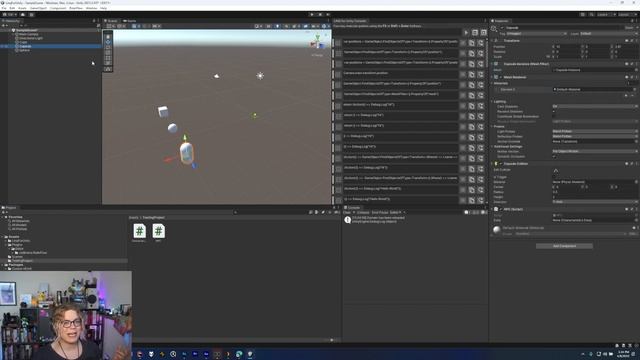Toggle Is Trigger checkbox
The height and width of the screenshot is (360, 640).
tap(554, 177)
